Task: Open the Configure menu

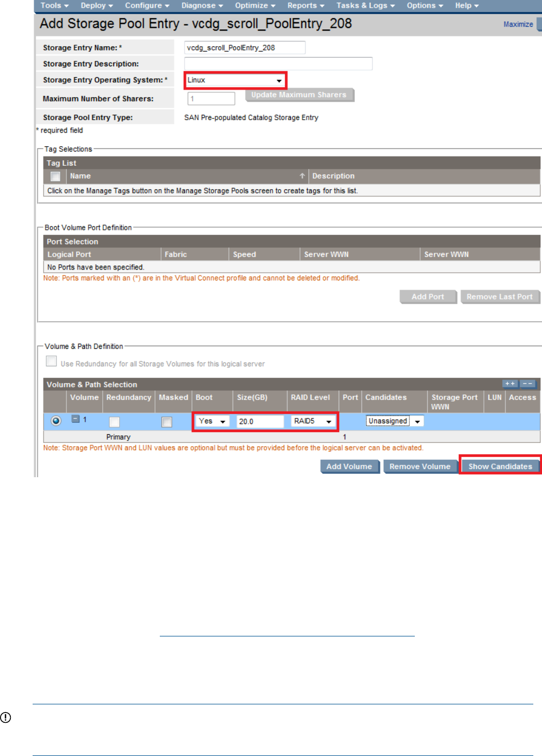Action: 147,5
